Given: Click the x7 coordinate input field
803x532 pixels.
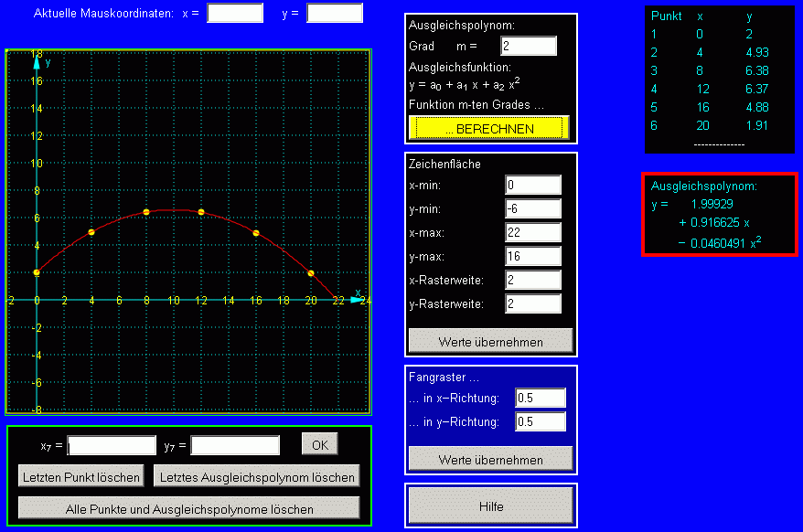Looking at the screenshot, I should tap(112, 445).
